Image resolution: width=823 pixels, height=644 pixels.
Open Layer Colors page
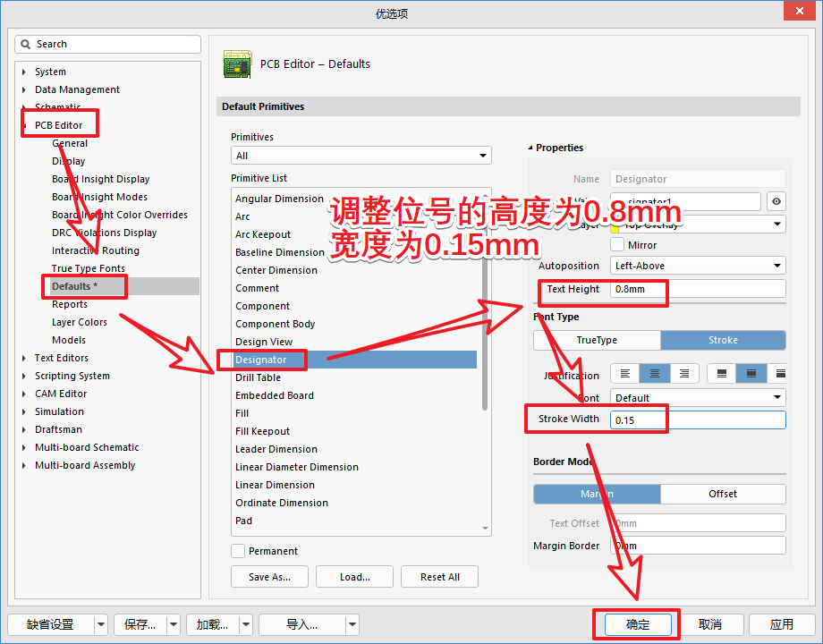(x=80, y=322)
